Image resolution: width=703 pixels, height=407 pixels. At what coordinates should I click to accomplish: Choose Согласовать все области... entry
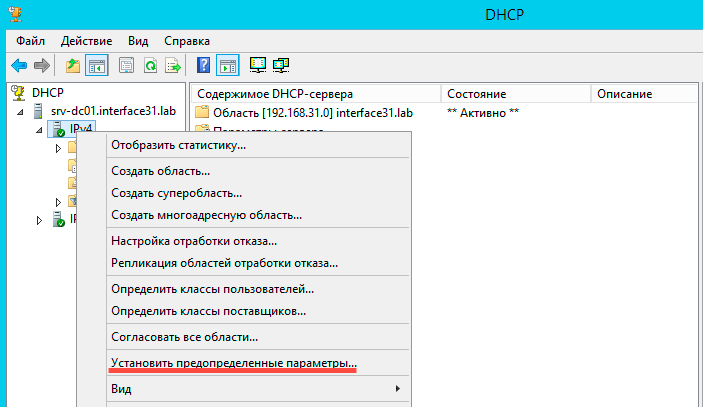pyautogui.click(x=258, y=337)
